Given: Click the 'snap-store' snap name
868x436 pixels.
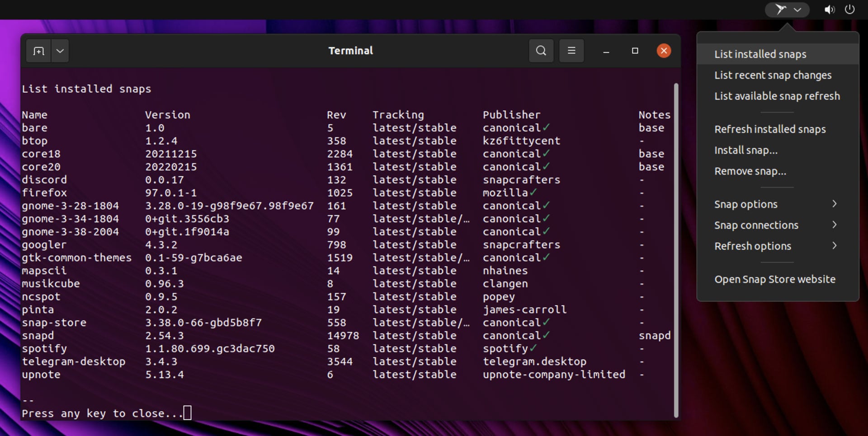Looking at the screenshot, I should (x=54, y=323).
